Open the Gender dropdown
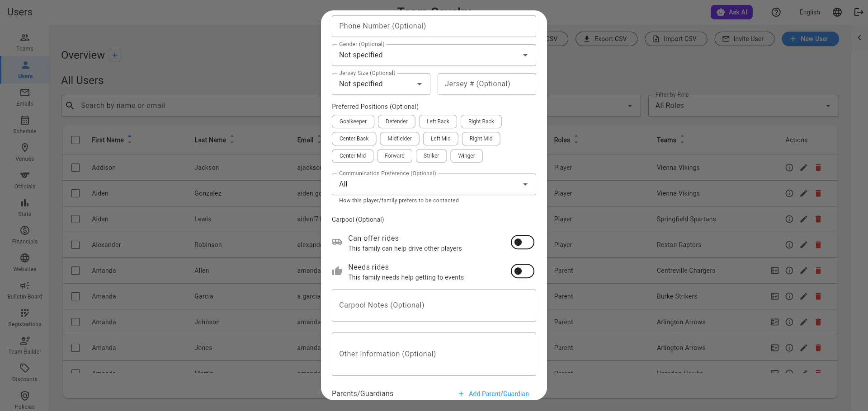The width and height of the screenshot is (868, 411). [434, 55]
